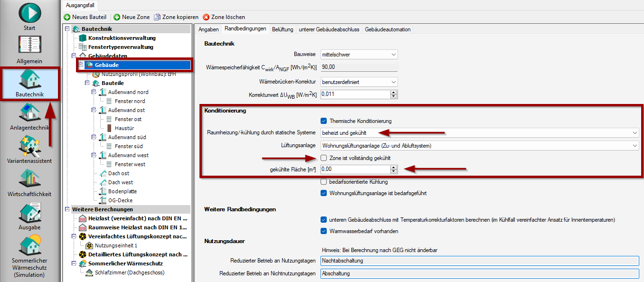This screenshot has width=644, height=282.
Task: Click the Neues Bauteil button
Action: [85, 17]
